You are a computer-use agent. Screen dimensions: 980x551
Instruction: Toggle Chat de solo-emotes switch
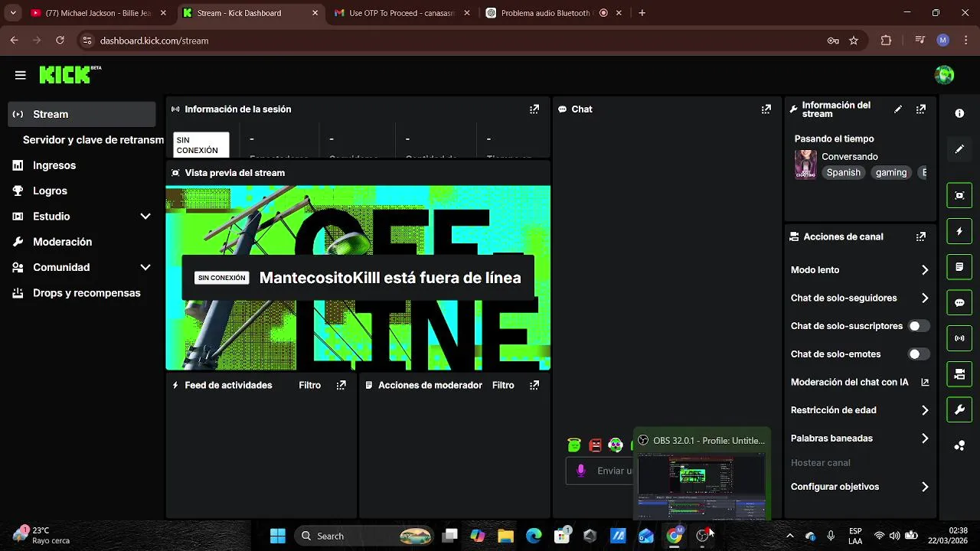pyautogui.click(x=919, y=354)
